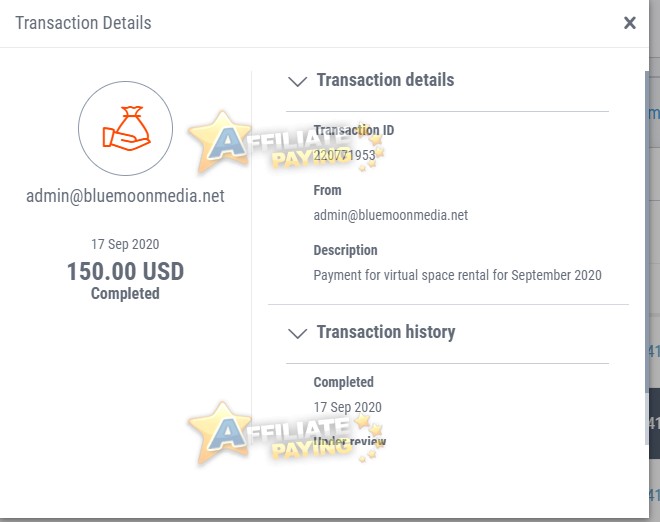
Task: Click the Completed entry in transaction history
Action: click(x=343, y=382)
